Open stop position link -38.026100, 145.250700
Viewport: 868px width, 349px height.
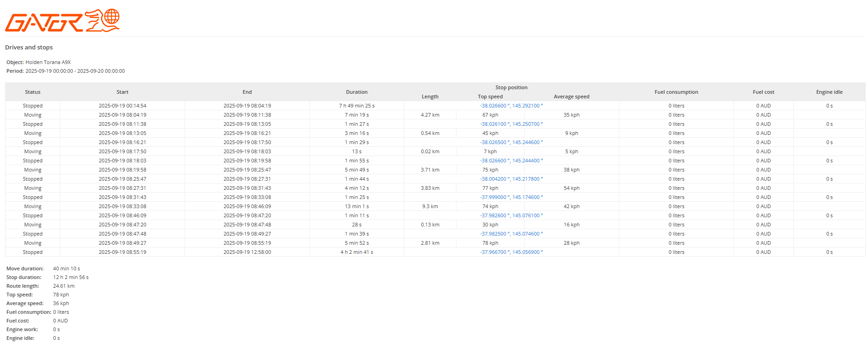click(x=511, y=124)
